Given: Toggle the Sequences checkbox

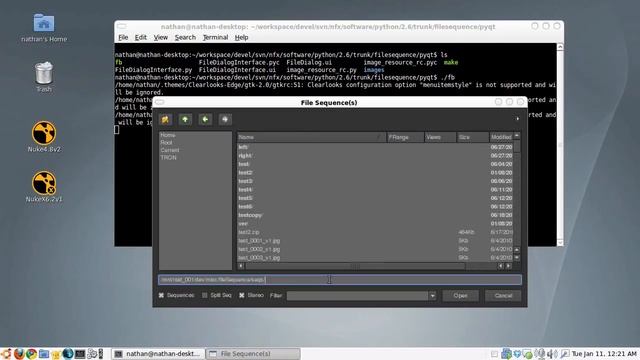Looking at the screenshot, I should pyautogui.click(x=161, y=295).
